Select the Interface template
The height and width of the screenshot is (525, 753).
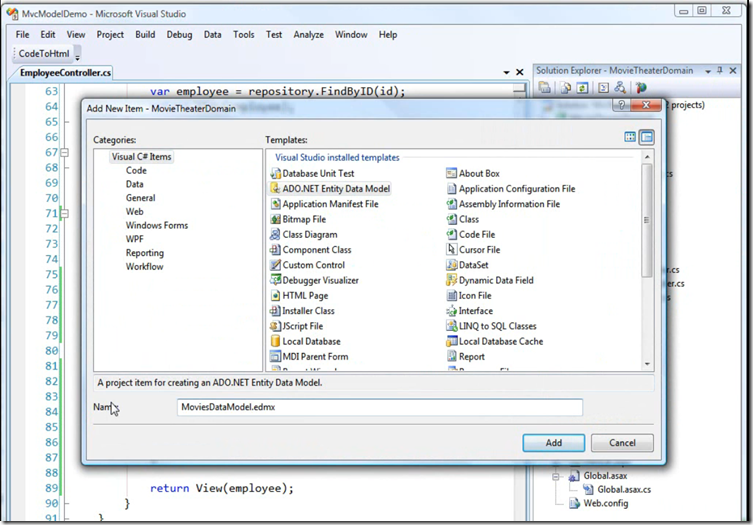470,311
